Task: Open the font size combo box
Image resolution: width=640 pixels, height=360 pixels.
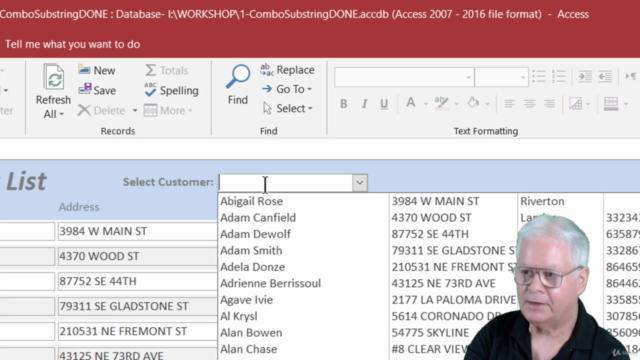Action: pos(502,77)
